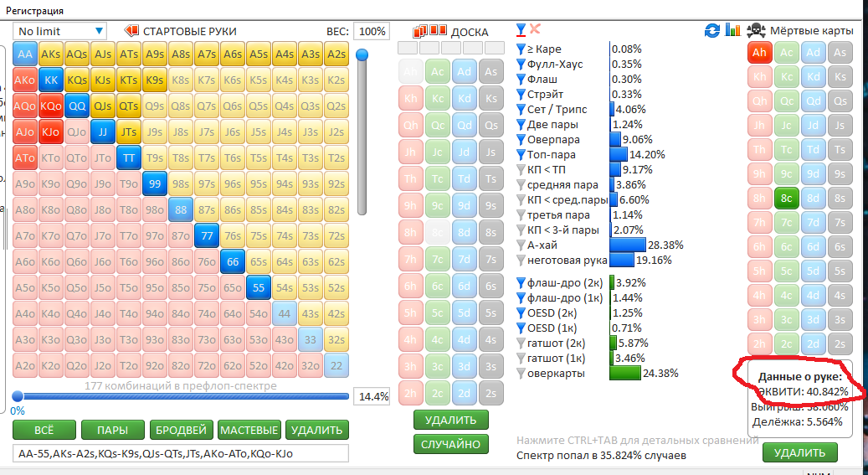Toggle the filter funnel for Флаш

521,80
